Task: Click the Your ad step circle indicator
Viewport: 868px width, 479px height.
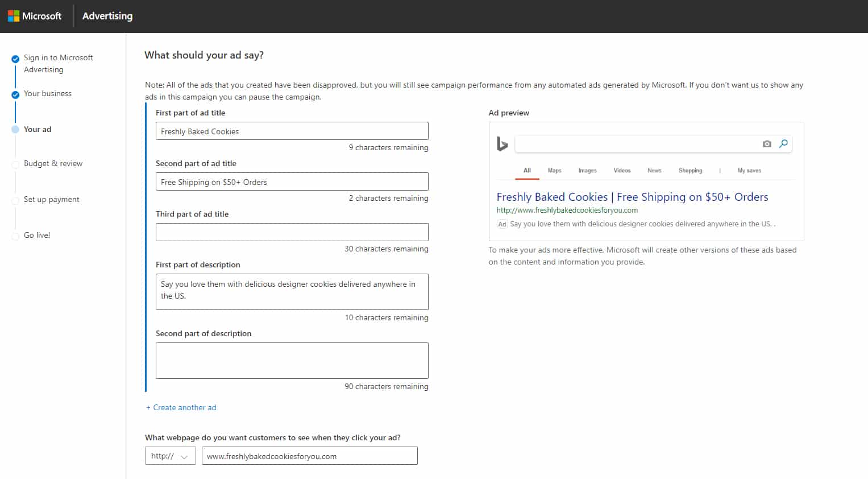Action: 15,130
